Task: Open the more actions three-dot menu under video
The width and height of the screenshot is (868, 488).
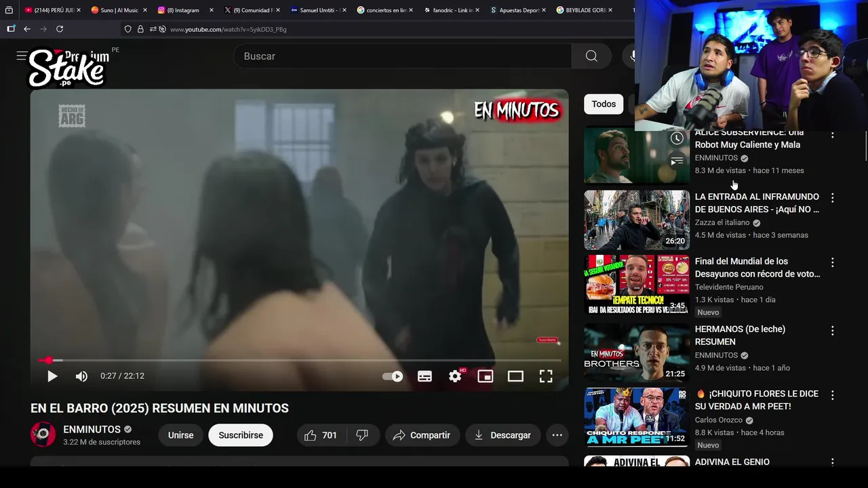Action: pos(557,435)
